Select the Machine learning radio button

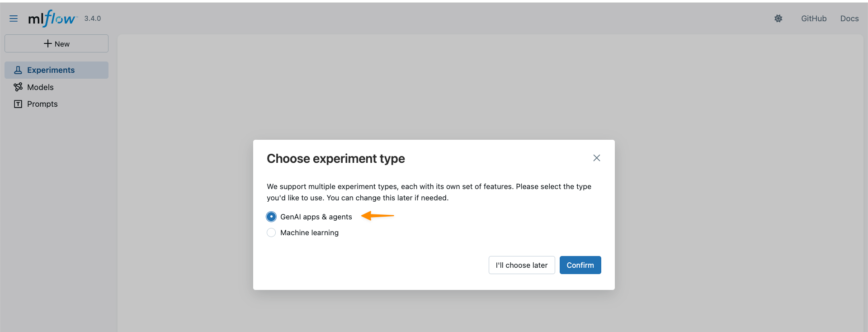(x=271, y=232)
